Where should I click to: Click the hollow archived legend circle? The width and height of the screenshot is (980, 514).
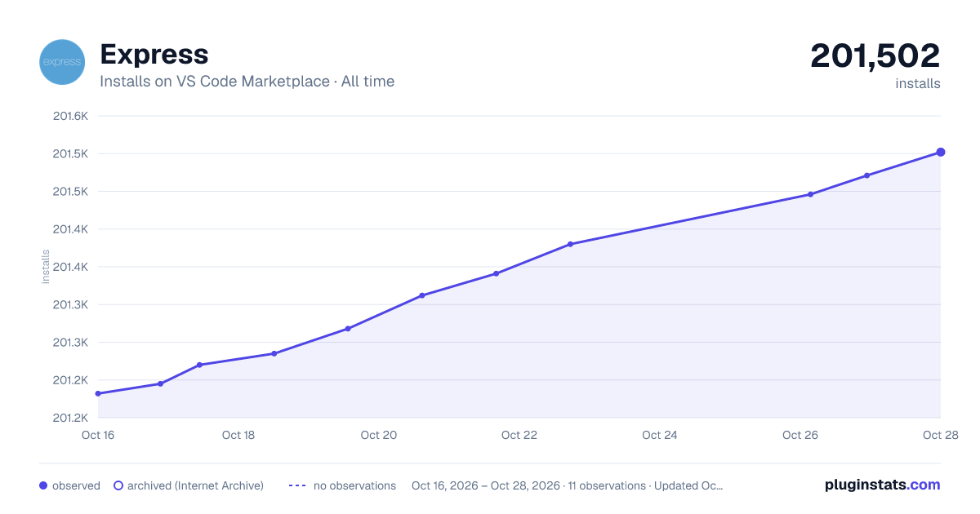click(118, 485)
